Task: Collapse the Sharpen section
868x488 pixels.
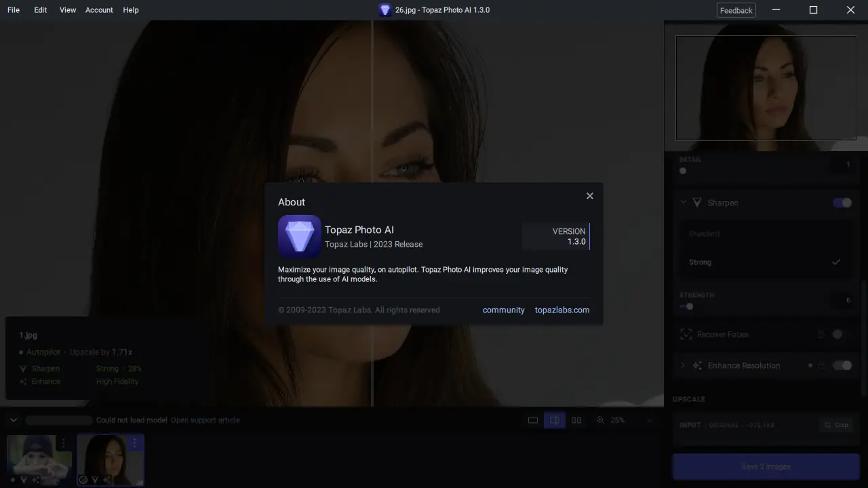Action: 683,203
